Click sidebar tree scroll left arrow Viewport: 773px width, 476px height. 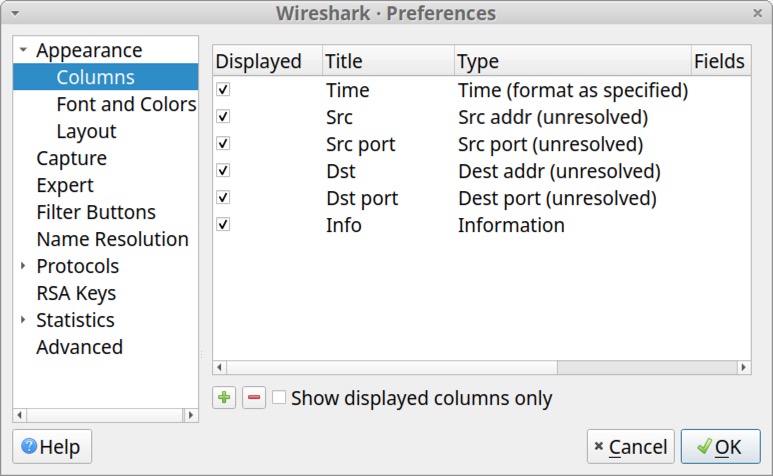point(20,415)
